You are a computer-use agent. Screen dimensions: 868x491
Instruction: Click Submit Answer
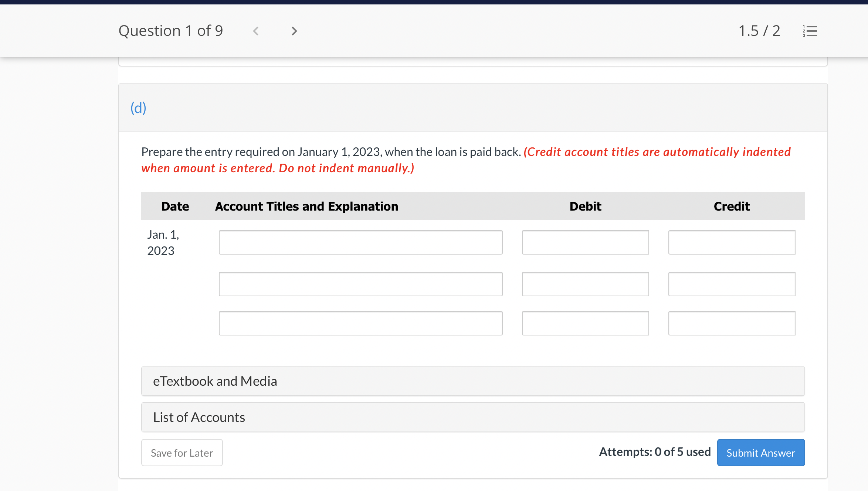point(760,453)
